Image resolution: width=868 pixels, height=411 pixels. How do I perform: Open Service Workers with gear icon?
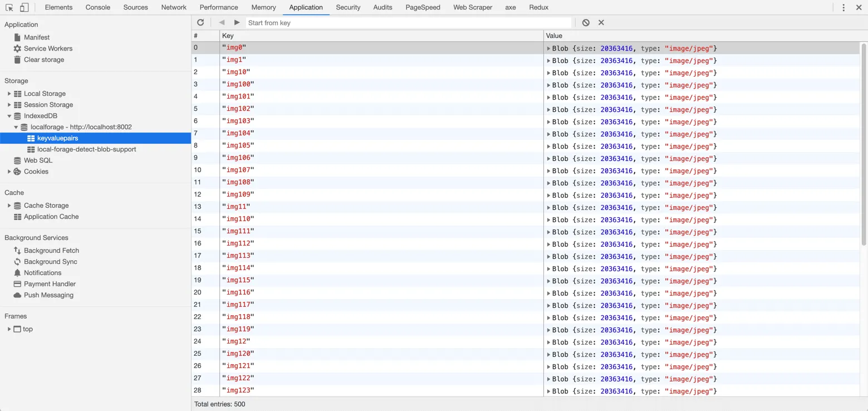pos(47,48)
